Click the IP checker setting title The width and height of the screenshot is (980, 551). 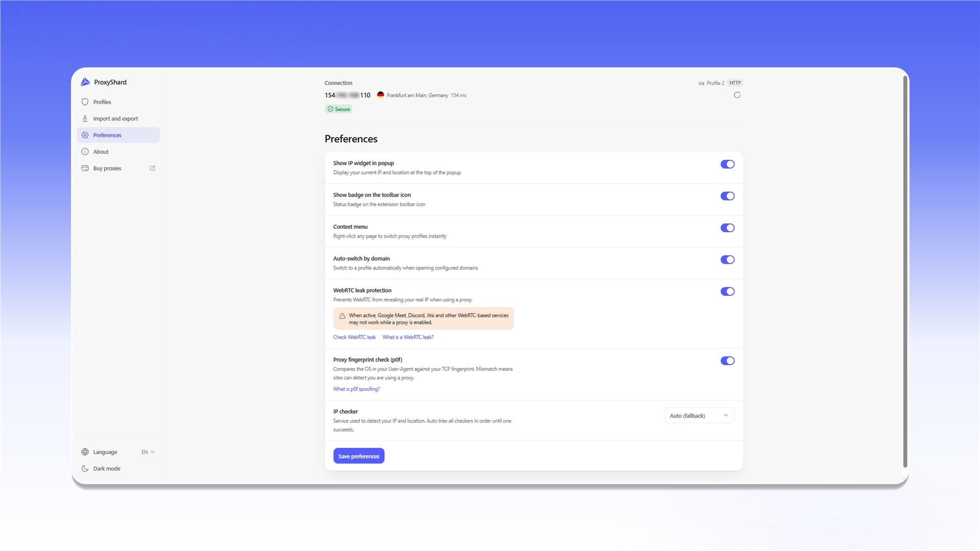346,412
